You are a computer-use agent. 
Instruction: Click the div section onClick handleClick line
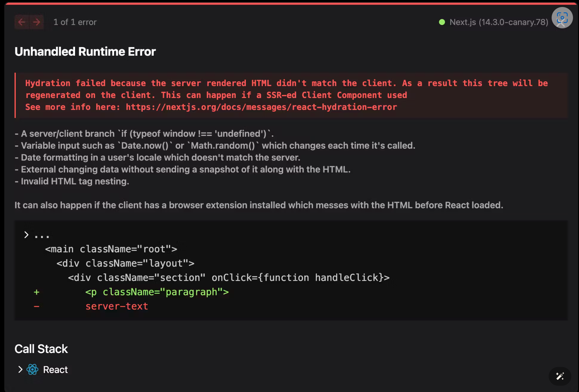(x=229, y=278)
